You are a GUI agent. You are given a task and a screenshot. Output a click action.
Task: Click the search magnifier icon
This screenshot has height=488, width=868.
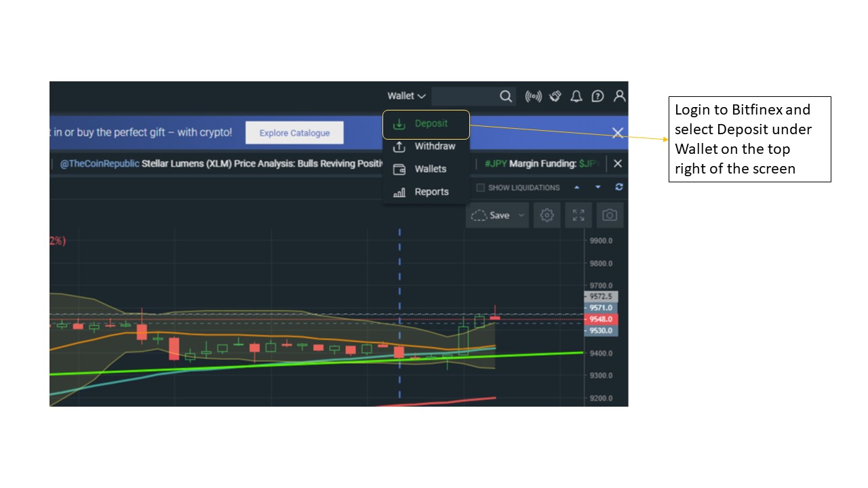pos(506,96)
